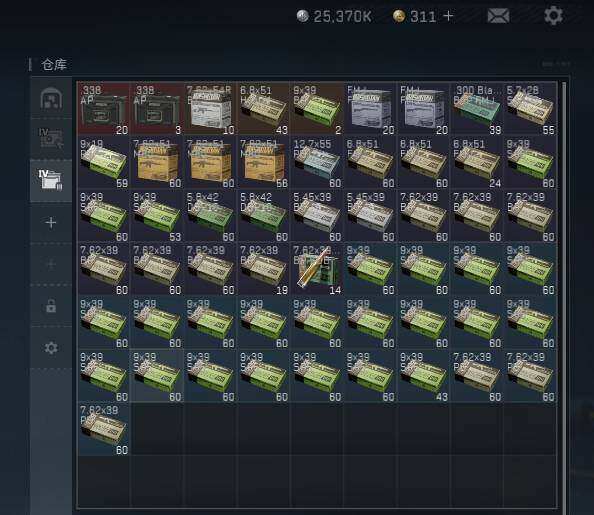Viewport: 594px width, 515px height.
Task: Select first .338 AP ammo box with 20
Action: [x=103, y=109]
